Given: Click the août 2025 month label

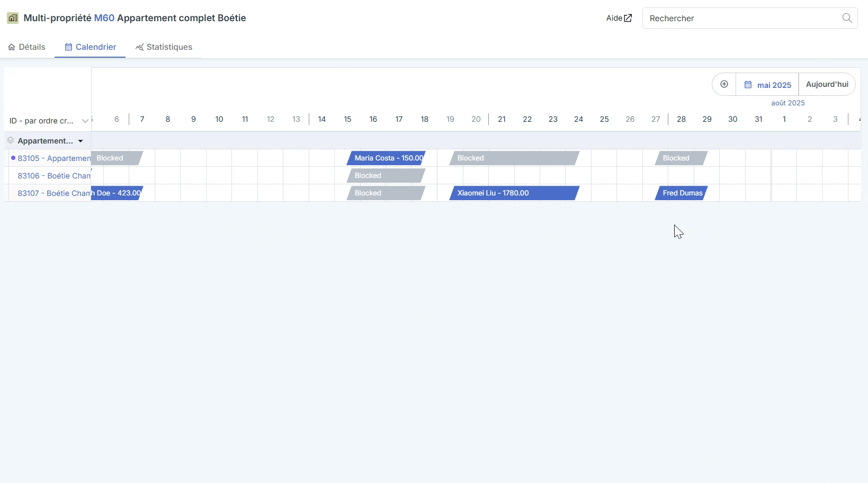Looking at the screenshot, I should pyautogui.click(x=788, y=103).
